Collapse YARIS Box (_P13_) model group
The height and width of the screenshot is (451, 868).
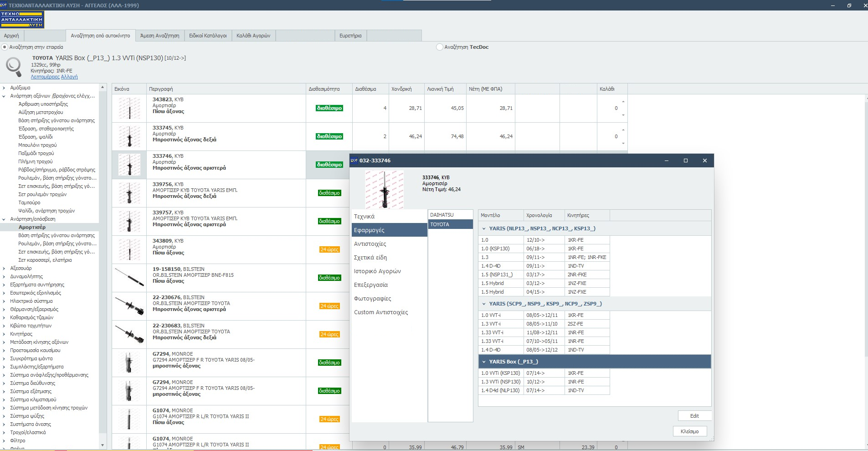pos(484,362)
